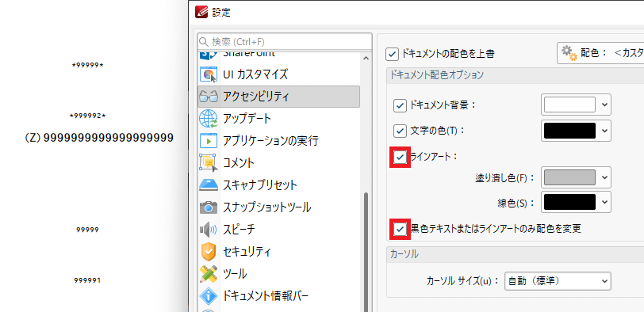Open the 塗り潰し色(F) dropdown arrow
Viewport: 644px width, 312px height.
tap(604, 177)
